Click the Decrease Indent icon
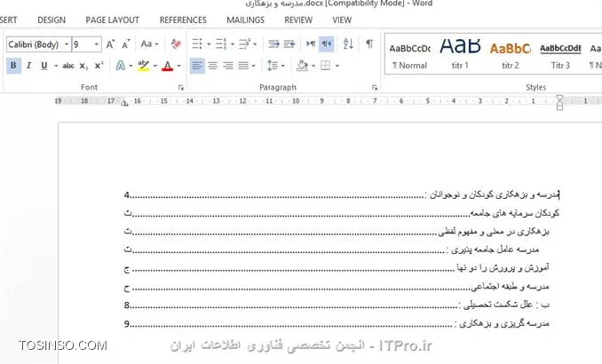 [273, 44]
